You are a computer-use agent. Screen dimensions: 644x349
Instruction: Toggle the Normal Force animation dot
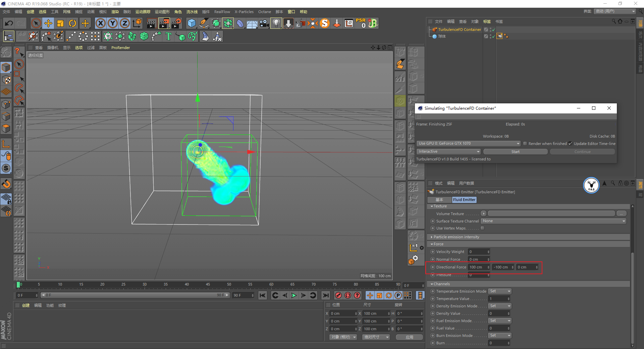433,259
